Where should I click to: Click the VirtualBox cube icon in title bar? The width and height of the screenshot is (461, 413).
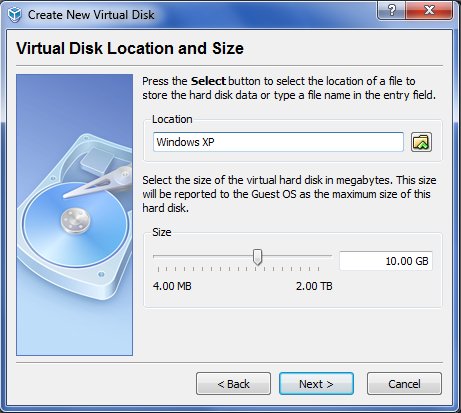coord(14,15)
